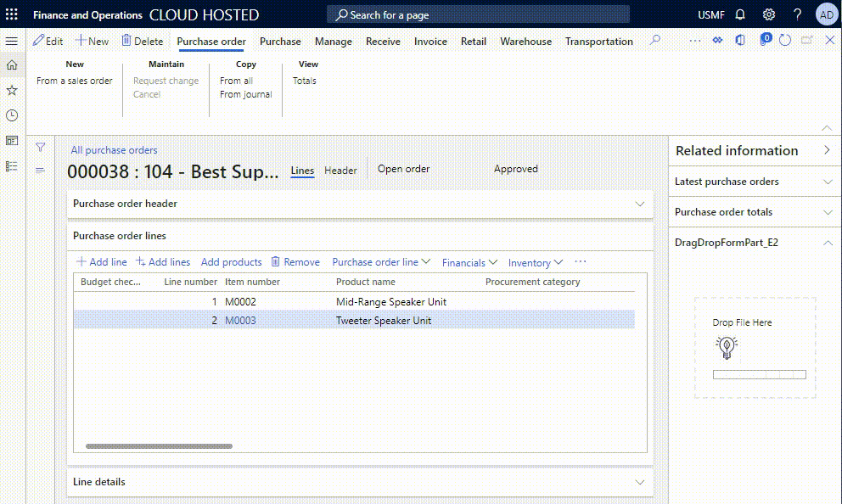Show the list view lines icon
This screenshot has height=504, width=842.
[x=40, y=171]
